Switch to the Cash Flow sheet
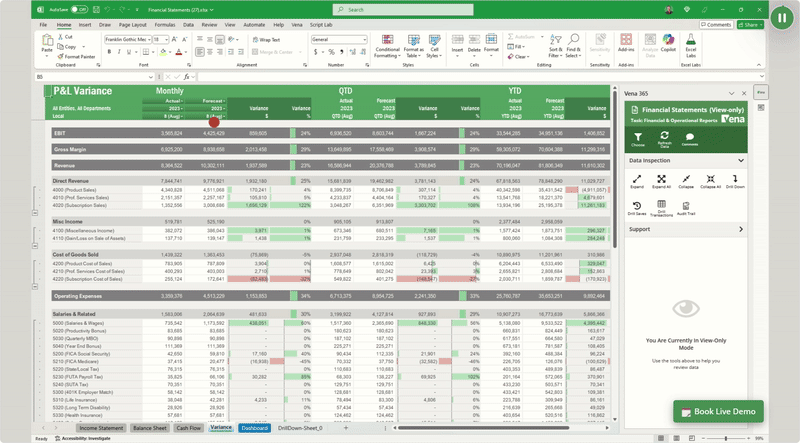Viewport: 800px width, 443px height. pos(188,428)
